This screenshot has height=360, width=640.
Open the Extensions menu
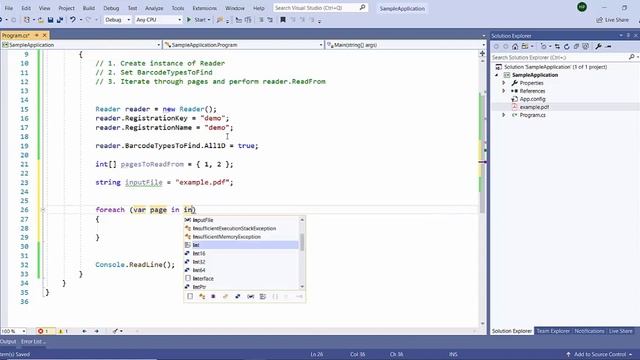(x=204, y=8)
